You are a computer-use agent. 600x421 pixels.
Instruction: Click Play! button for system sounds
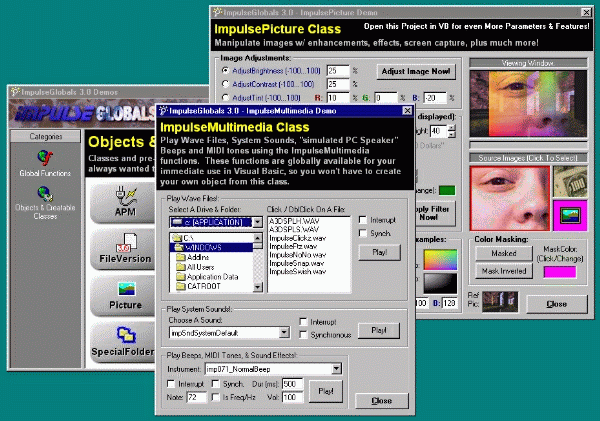[x=379, y=330]
